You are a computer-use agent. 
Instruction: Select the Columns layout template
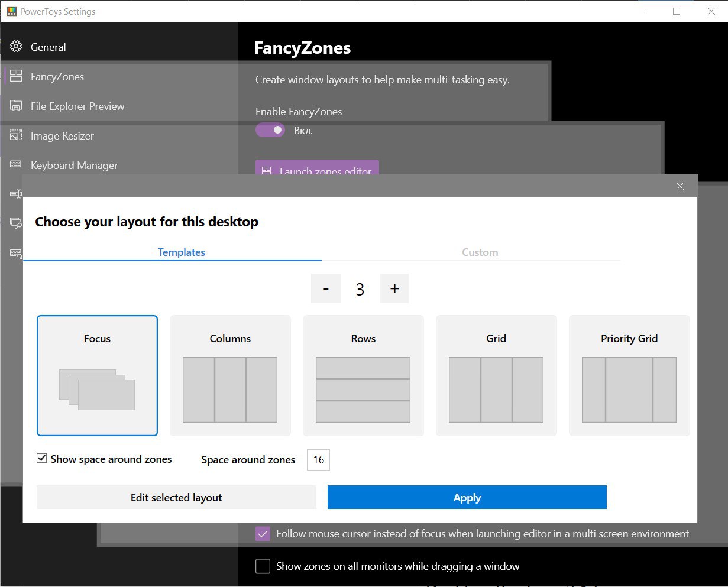click(x=230, y=375)
